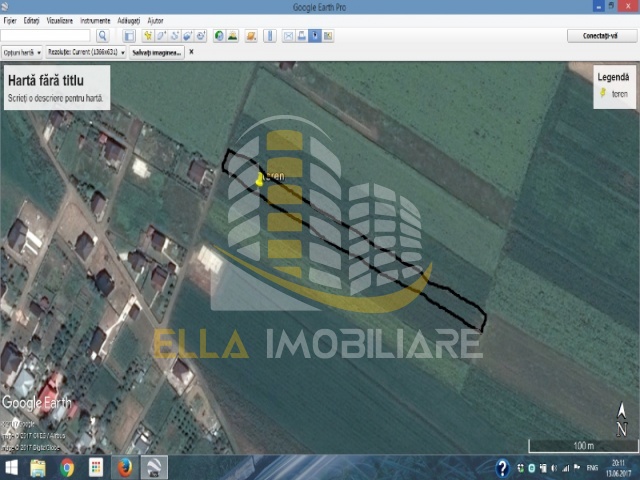The width and height of the screenshot is (640, 480).
Task: Click the north arrow compass indicator
Action: [x=622, y=420]
